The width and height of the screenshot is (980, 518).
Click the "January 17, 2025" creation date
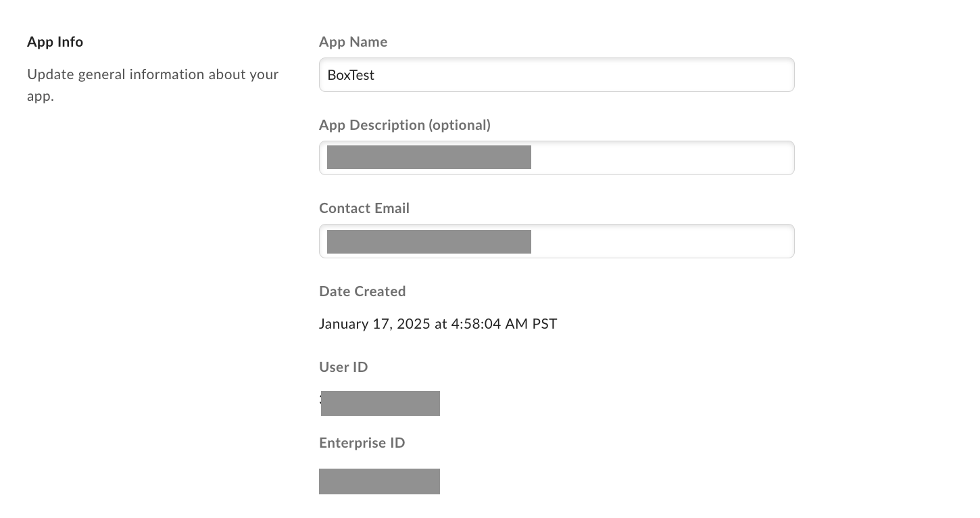click(374, 324)
